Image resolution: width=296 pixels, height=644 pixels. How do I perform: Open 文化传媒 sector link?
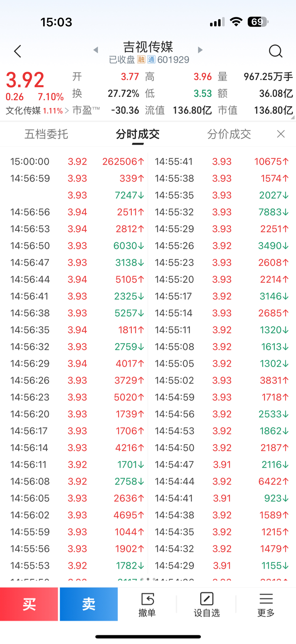23,111
